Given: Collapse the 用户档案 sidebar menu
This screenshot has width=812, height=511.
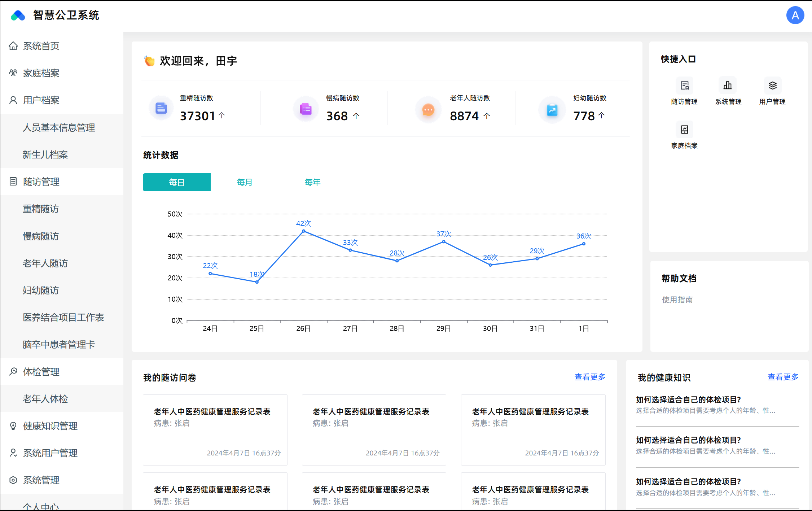Looking at the screenshot, I should click(41, 100).
